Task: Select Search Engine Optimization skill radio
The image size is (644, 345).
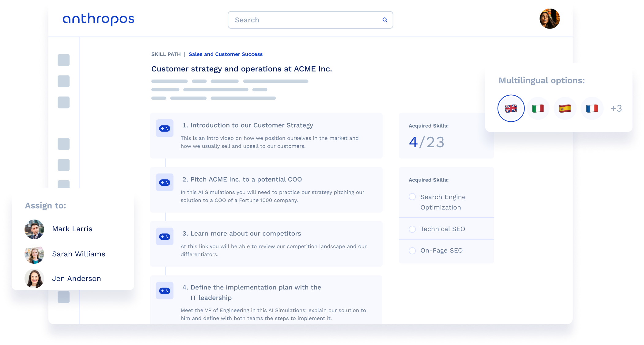Action: (x=412, y=197)
